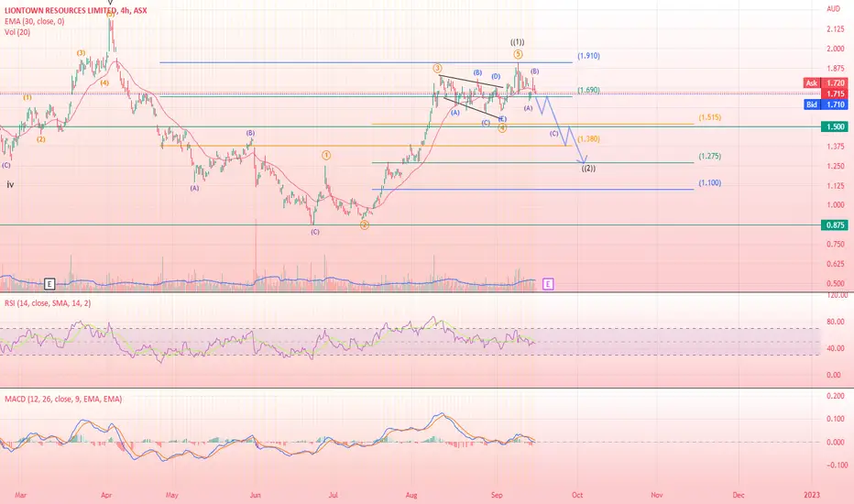The image size is (854, 504).
Task: Click the blue Bid 1.710 price label
Action: pyautogui.click(x=825, y=104)
